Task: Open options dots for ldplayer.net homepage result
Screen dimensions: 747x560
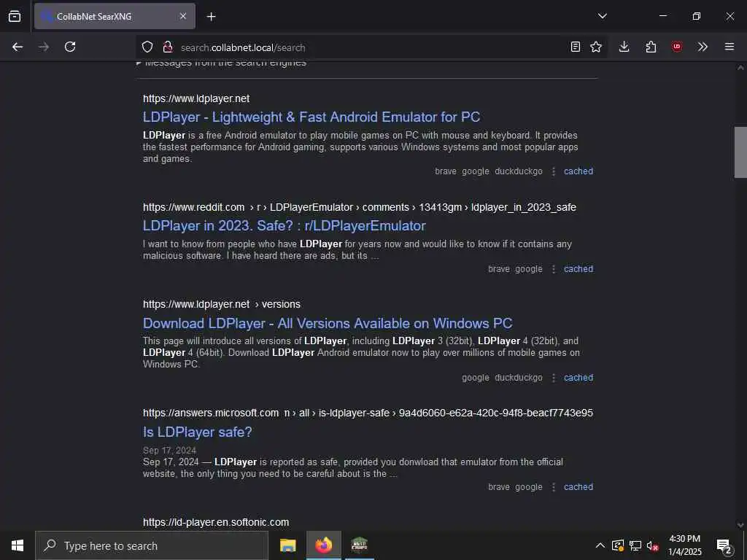Action: tap(554, 171)
